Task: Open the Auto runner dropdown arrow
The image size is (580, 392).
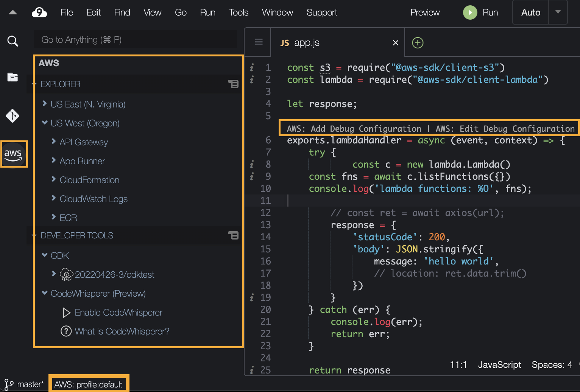Action: (558, 12)
